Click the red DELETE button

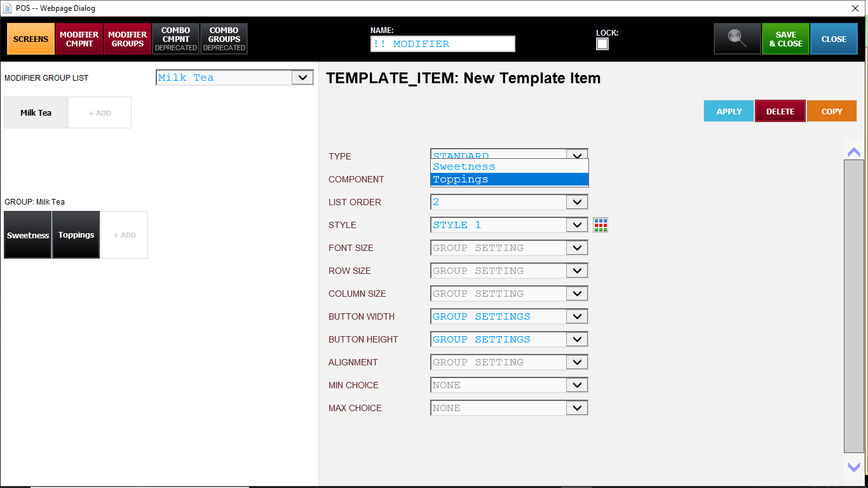click(x=780, y=111)
